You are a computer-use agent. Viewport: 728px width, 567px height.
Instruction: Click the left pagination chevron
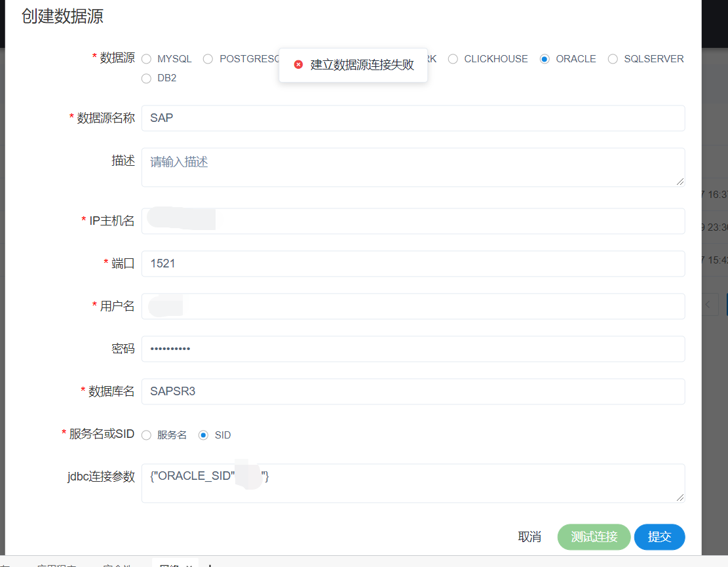tap(707, 304)
